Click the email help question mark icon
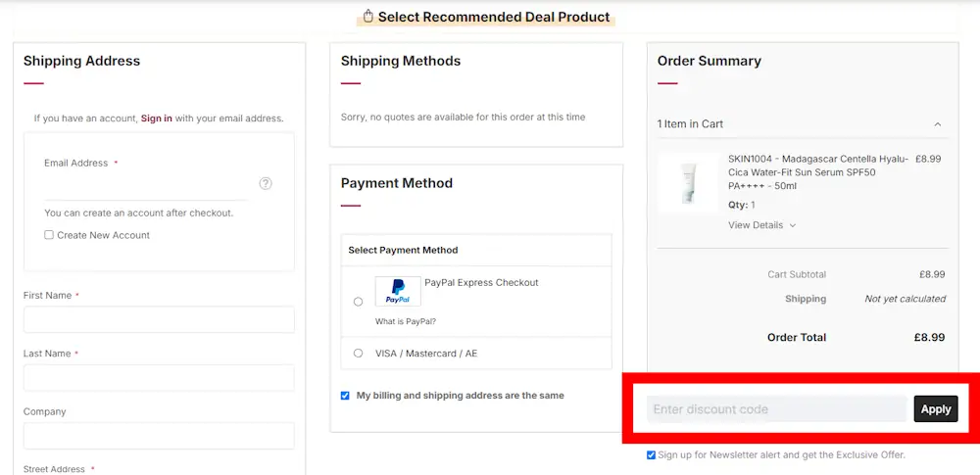 (266, 183)
